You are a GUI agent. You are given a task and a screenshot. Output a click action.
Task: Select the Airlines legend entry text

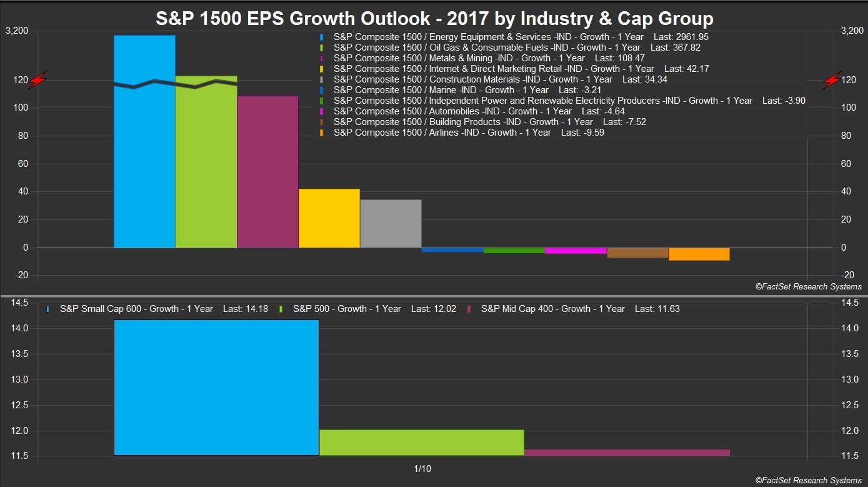(469, 133)
